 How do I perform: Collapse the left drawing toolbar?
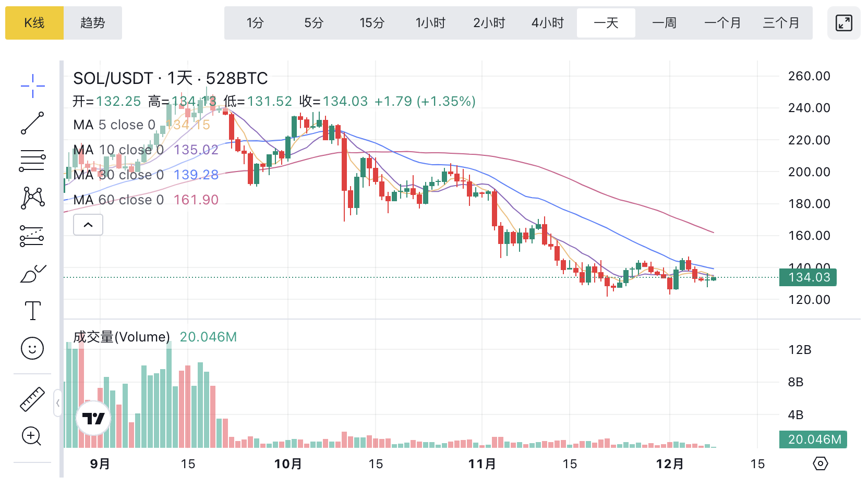57,403
